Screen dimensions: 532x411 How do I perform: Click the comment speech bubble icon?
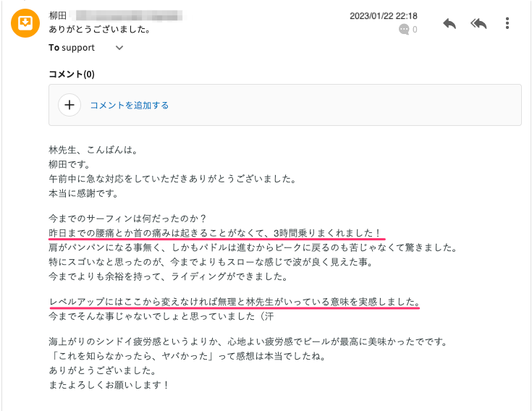click(x=404, y=30)
